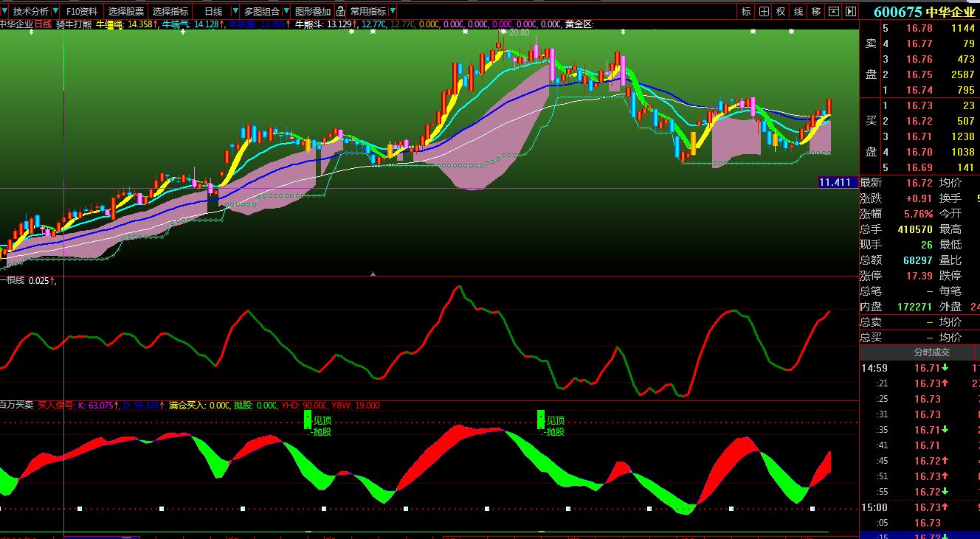Click the 14:59 trade row

click(919, 368)
